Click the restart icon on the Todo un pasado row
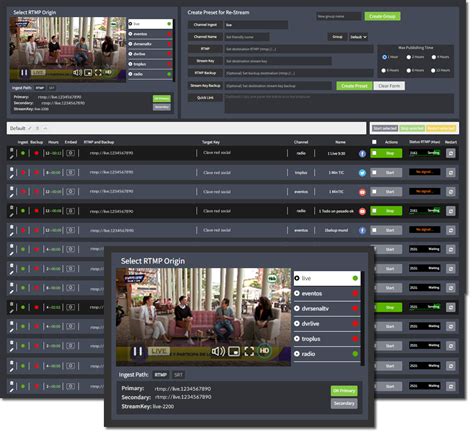474x435 pixels. (451, 211)
